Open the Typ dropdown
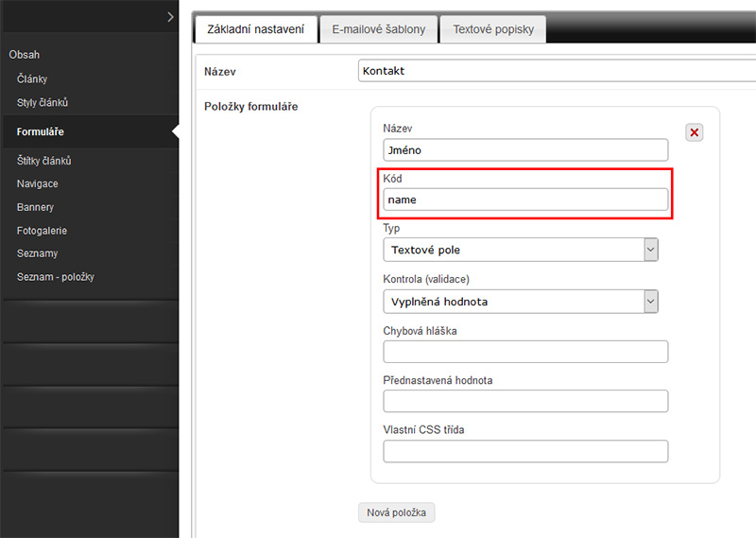 coord(521,250)
